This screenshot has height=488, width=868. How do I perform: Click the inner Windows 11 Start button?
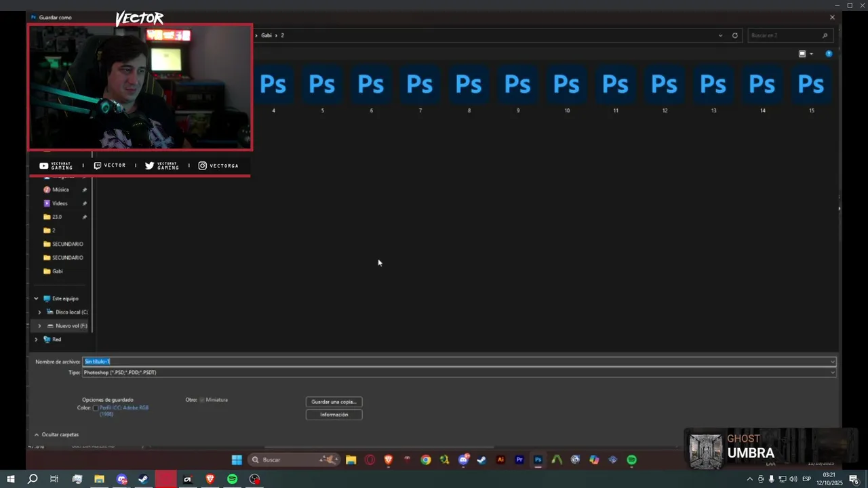(237, 460)
